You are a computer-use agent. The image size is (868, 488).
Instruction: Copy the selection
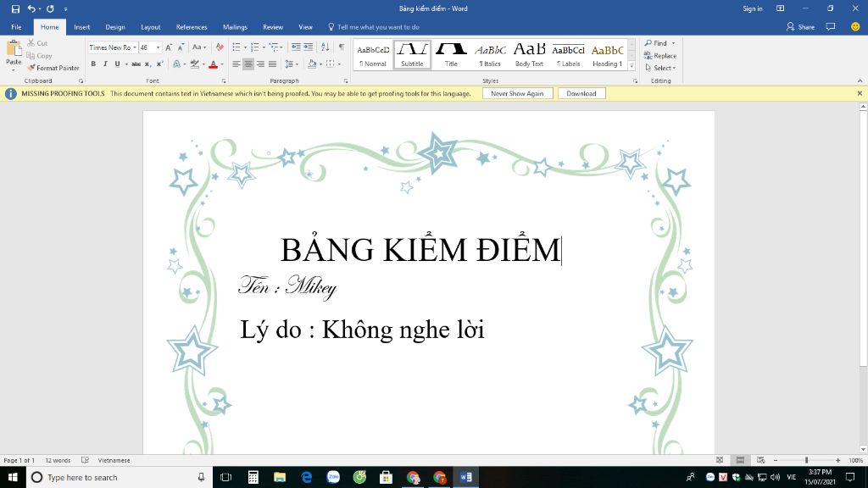pos(39,56)
